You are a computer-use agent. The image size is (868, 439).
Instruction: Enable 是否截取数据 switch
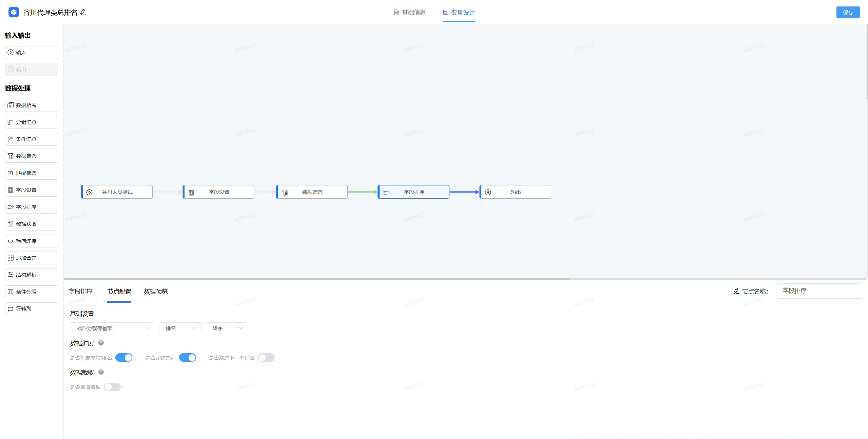[x=112, y=387]
